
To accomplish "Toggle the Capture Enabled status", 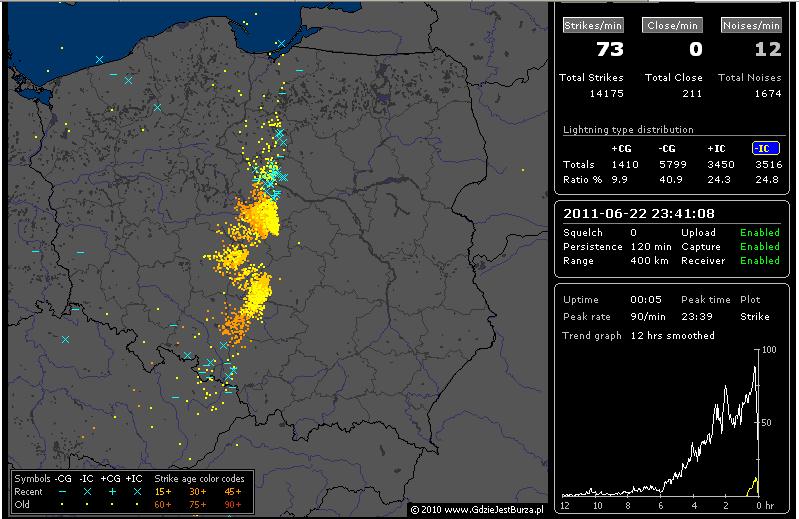I will coord(759,246).
